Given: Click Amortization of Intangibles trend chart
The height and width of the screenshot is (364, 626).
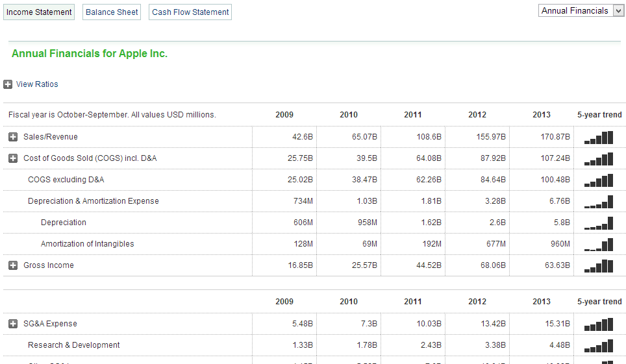Looking at the screenshot, I should 598,244.
